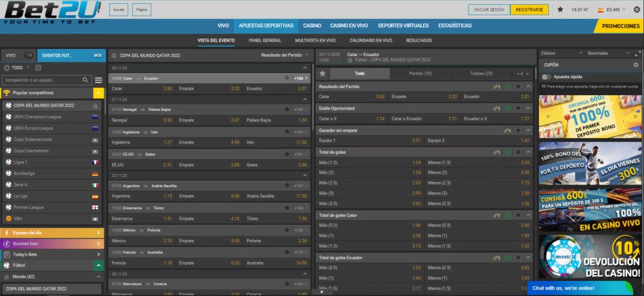This screenshot has width=644, height=296.
Task: Click in competition search input field
Action: (42, 80)
